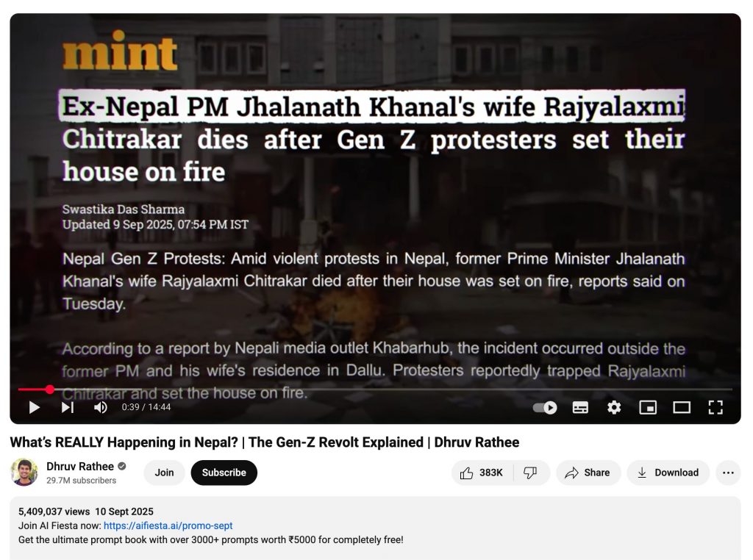
Task: Open the aifiesta.ai promo link
Action: click(168, 525)
